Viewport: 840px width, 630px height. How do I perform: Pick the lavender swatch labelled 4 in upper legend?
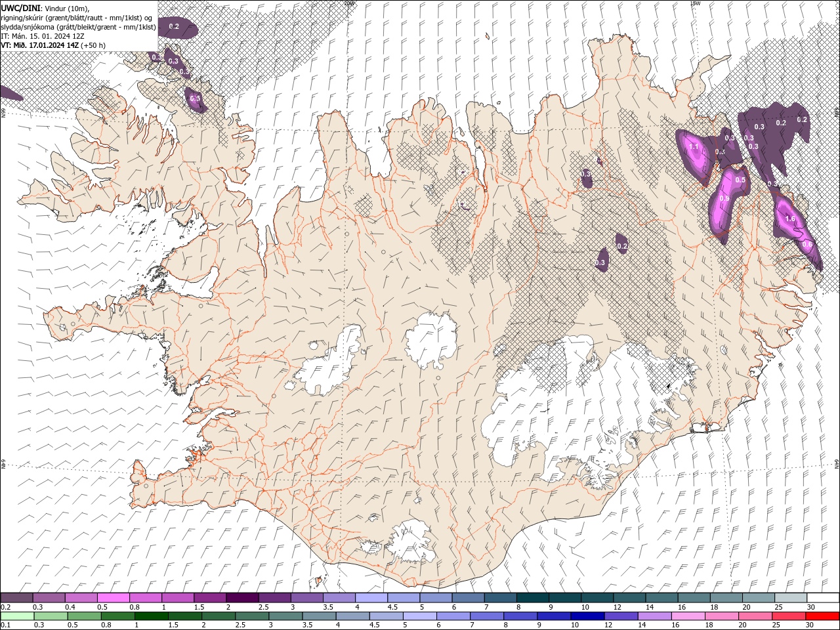[371, 598]
